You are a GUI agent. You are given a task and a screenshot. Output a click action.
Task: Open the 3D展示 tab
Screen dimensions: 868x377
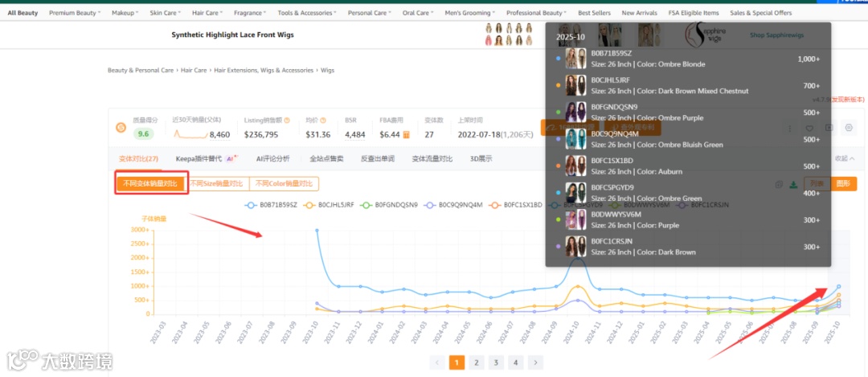coord(481,158)
